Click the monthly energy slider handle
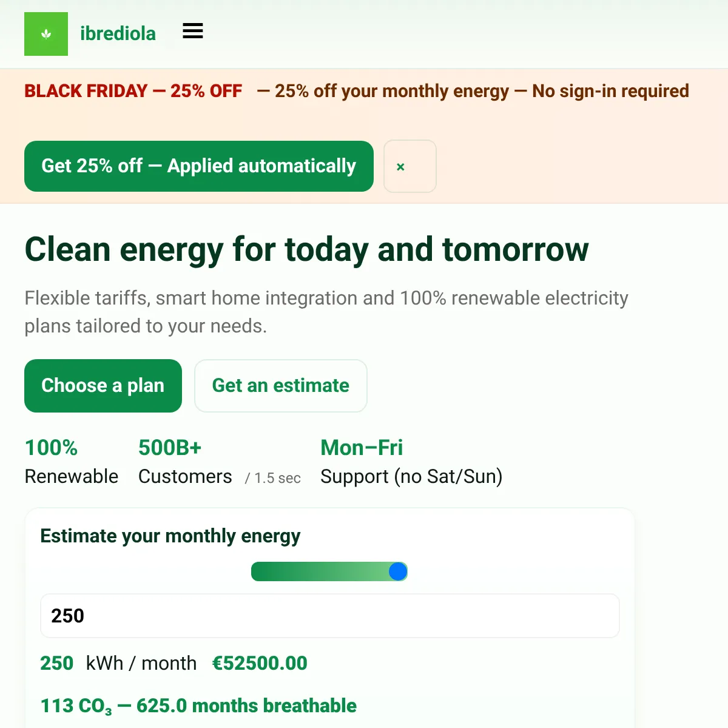 pyautogui.click(x=398, y=571)
